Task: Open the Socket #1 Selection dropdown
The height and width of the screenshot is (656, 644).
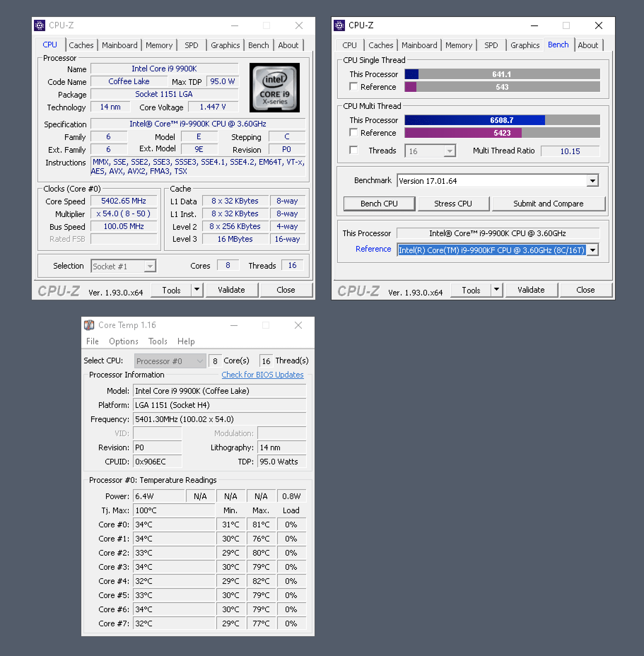Action: click(123, 266)
